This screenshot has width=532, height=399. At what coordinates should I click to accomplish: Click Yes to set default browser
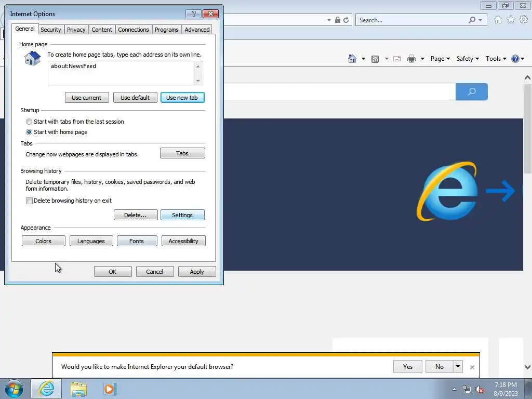[x=408, y=366]
